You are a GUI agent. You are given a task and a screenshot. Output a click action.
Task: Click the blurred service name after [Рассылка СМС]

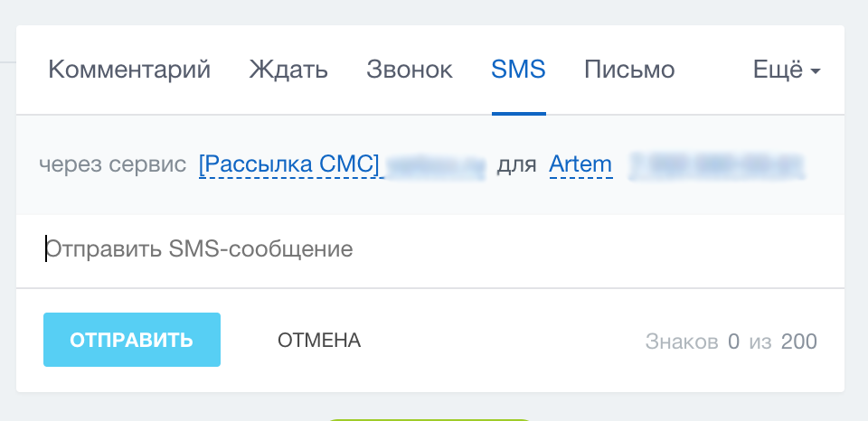[x=437, y=165]
